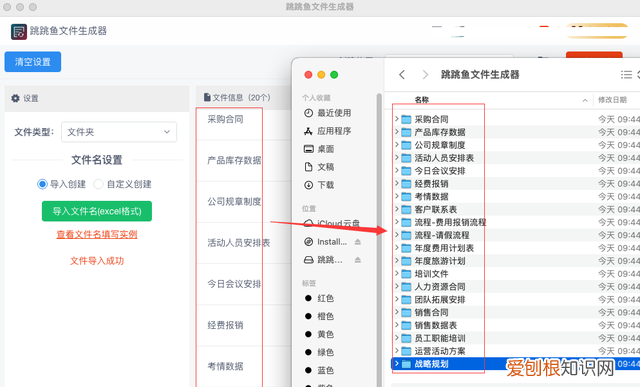Sort by 修改日期 column header

[x=612, y=100]
